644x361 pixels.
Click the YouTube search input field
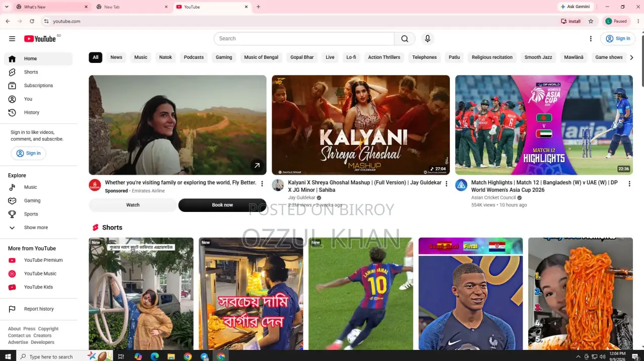[304, 39]
